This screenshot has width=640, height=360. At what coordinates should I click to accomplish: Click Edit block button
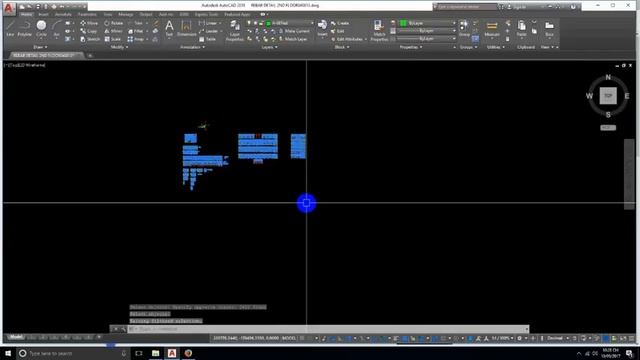click(x=338, y=31)
